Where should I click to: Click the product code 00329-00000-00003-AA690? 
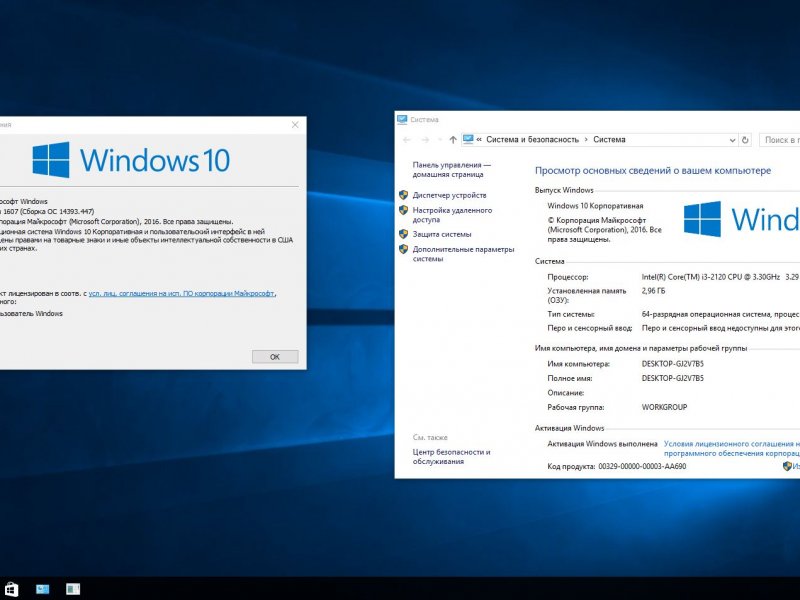click(642, 466)
